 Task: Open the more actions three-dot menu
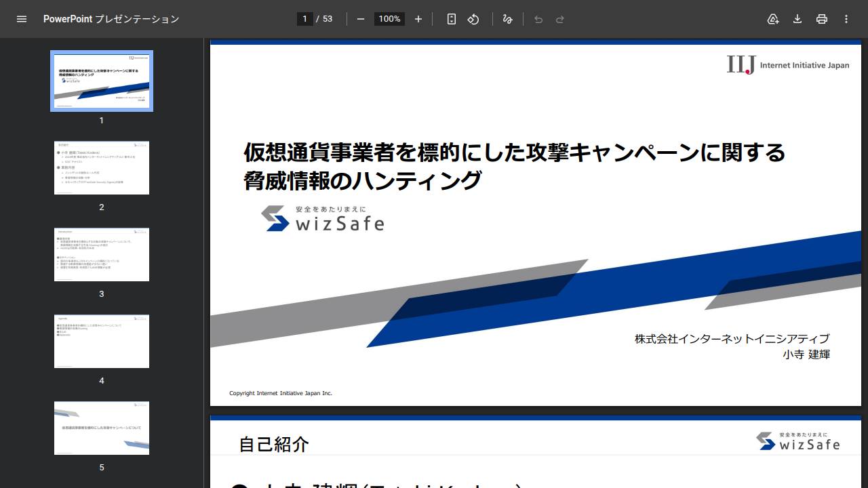[846, 19]
